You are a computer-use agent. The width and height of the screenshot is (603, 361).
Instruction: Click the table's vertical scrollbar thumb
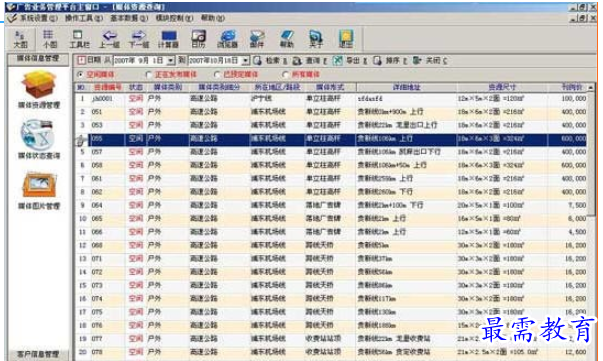pyautogui.click(x=591, y=154)
